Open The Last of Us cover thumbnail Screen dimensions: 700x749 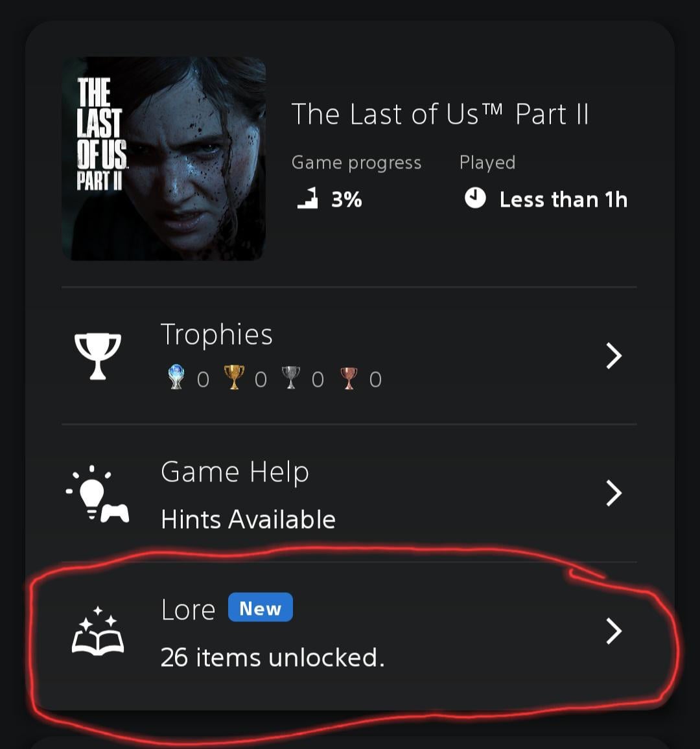tap(164, 159)
